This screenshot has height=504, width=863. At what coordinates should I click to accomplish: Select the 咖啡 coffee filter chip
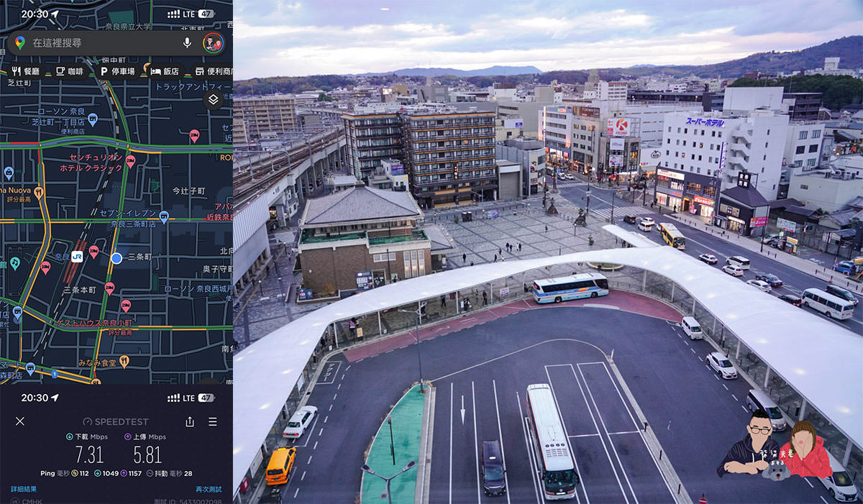tap(70, 71)
